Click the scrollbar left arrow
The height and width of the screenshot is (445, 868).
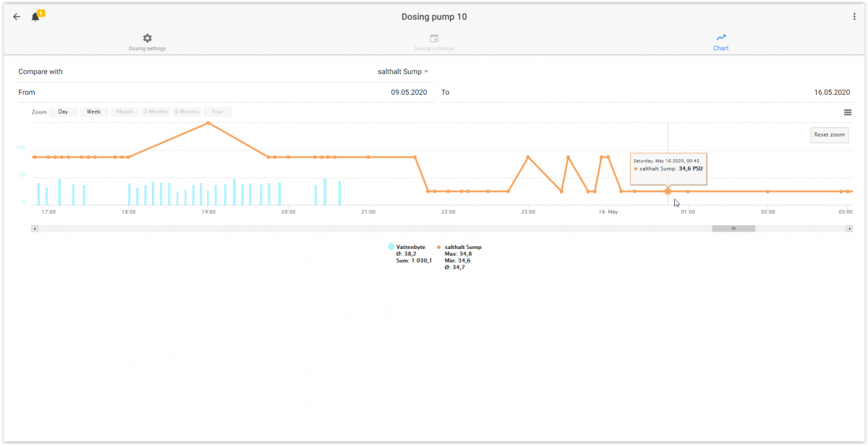35,229
